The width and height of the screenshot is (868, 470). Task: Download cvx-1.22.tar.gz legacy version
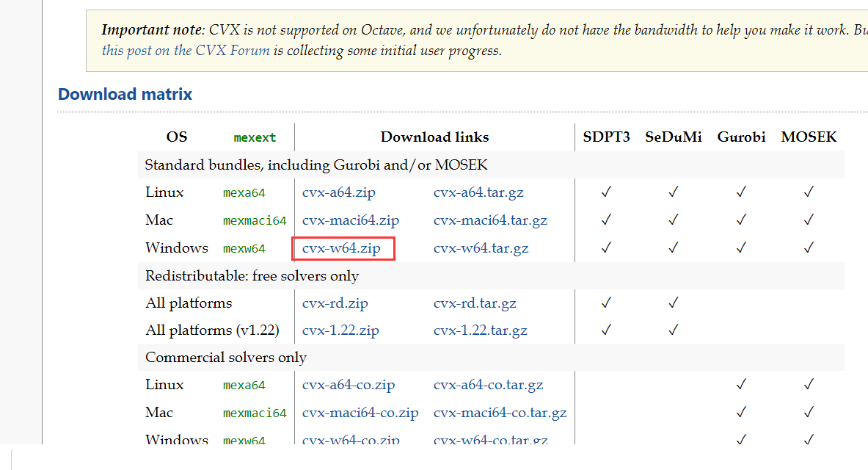click(480, 330)
